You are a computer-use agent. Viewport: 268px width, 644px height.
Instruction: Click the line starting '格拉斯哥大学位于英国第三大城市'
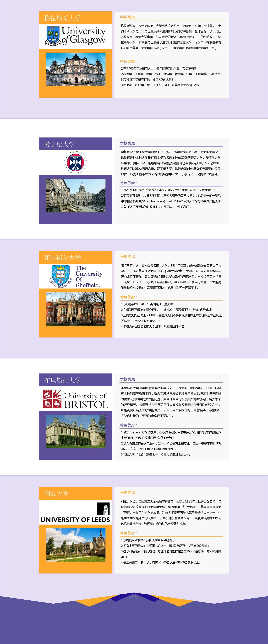click(171, 26)
